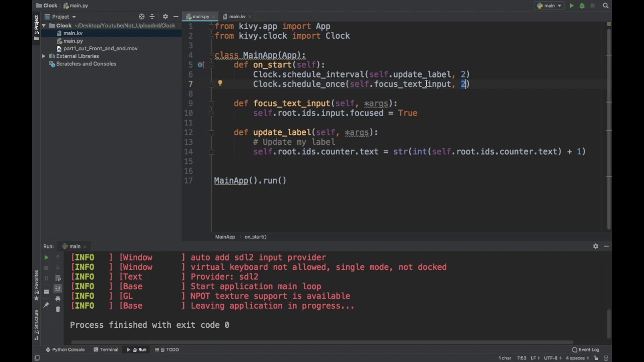644x362 pixels.
Task: Change LF line separator in status bar
Action: click(535, 358)
